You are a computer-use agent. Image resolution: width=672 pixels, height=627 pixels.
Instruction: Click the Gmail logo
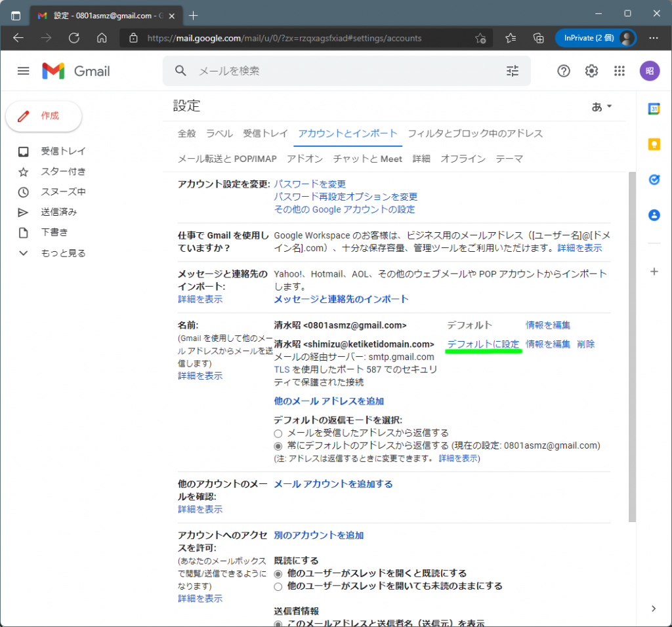(76, 71)
